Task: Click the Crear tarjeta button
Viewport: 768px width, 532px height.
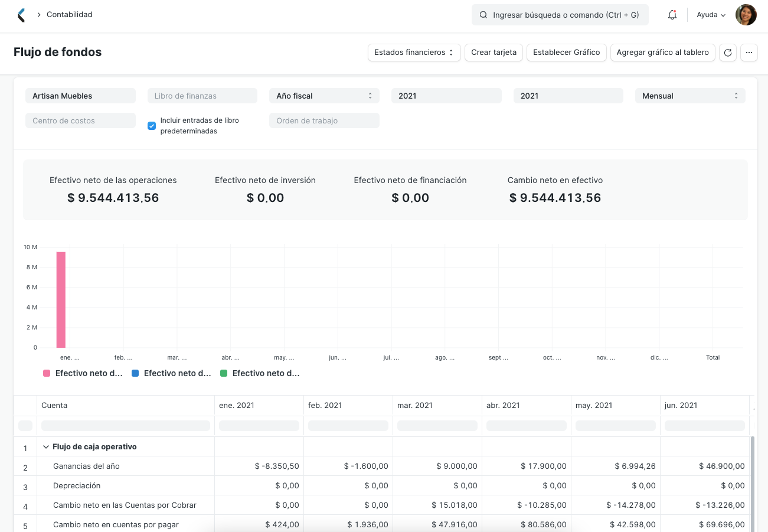Action: point(494,53)
